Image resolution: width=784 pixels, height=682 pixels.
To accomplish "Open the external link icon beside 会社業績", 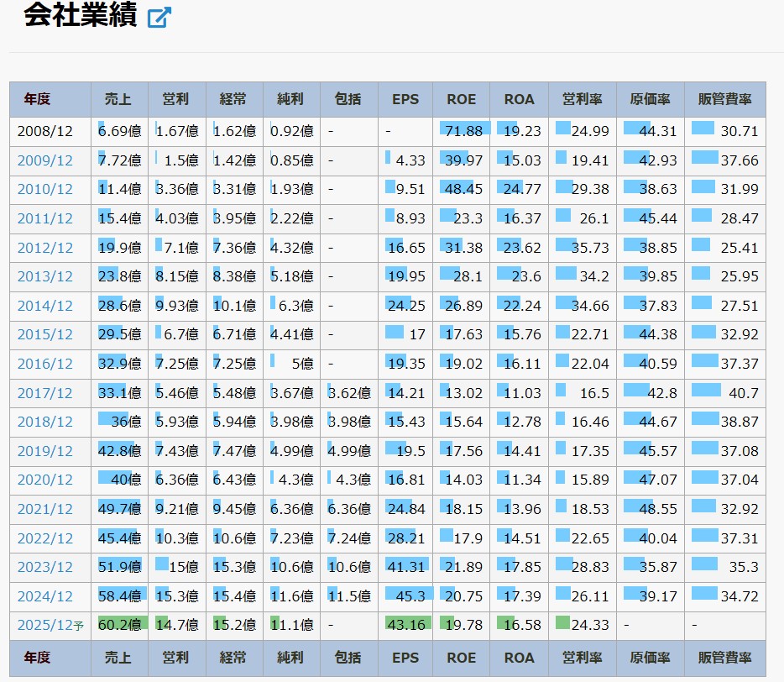I will [x=159, y=17].
